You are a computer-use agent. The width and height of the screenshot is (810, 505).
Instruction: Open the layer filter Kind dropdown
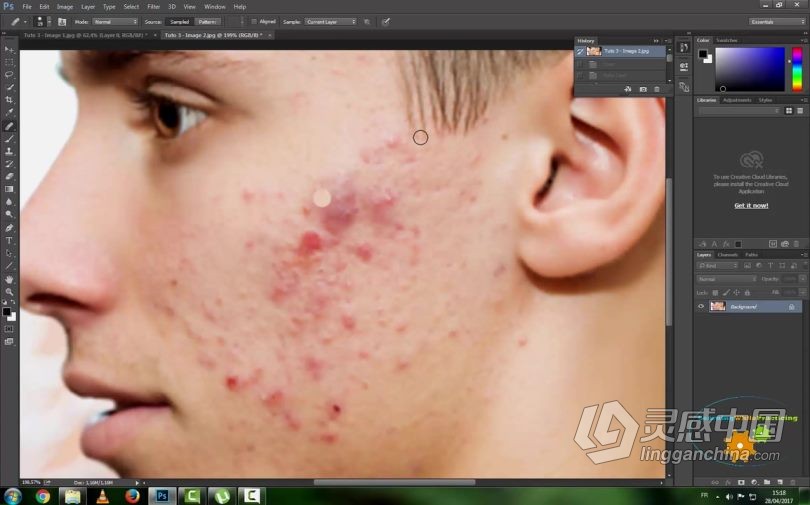tap(718, 265)
